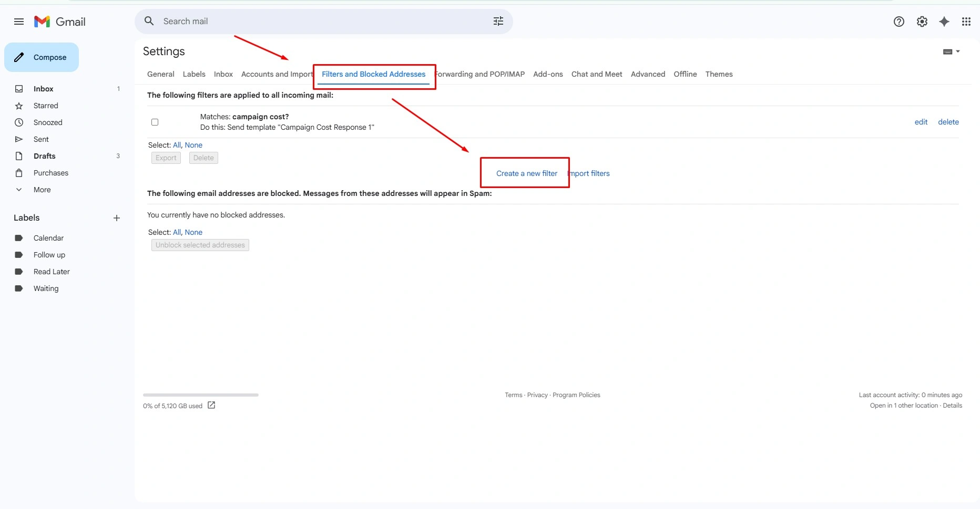
Task: Click Unblock selected addresses button
Action: [200, 245]
